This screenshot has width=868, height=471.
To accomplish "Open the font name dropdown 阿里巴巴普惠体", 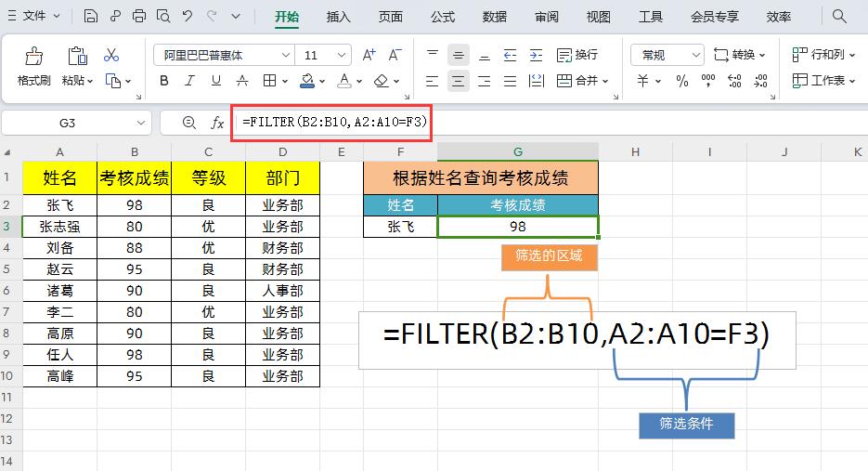I will pos(225,55).
